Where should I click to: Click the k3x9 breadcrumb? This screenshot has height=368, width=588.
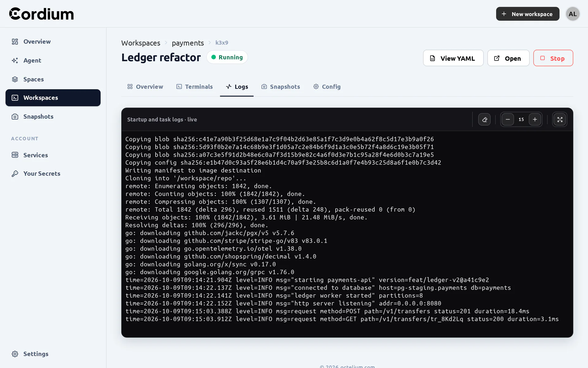222,43
